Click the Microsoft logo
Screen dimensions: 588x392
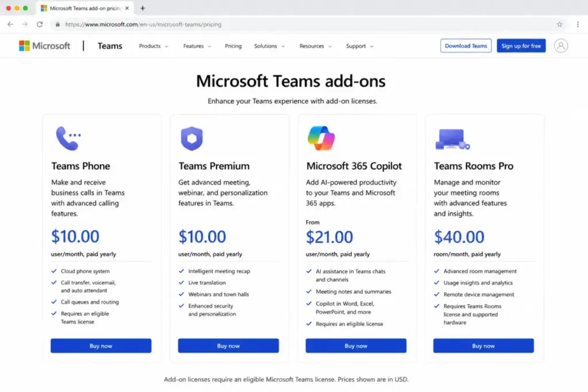[x=44, y=46]
